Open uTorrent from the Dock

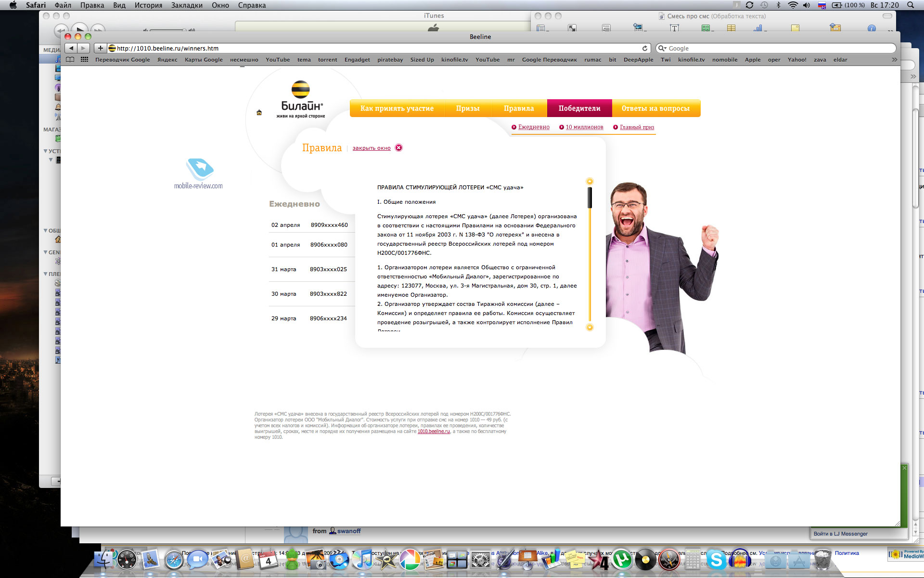tap(622, 560)
